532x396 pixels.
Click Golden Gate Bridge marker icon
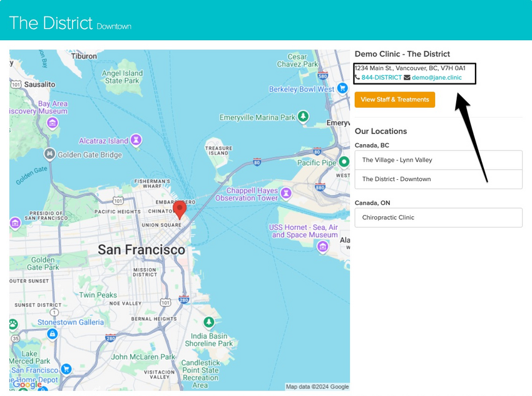point(49,154)
